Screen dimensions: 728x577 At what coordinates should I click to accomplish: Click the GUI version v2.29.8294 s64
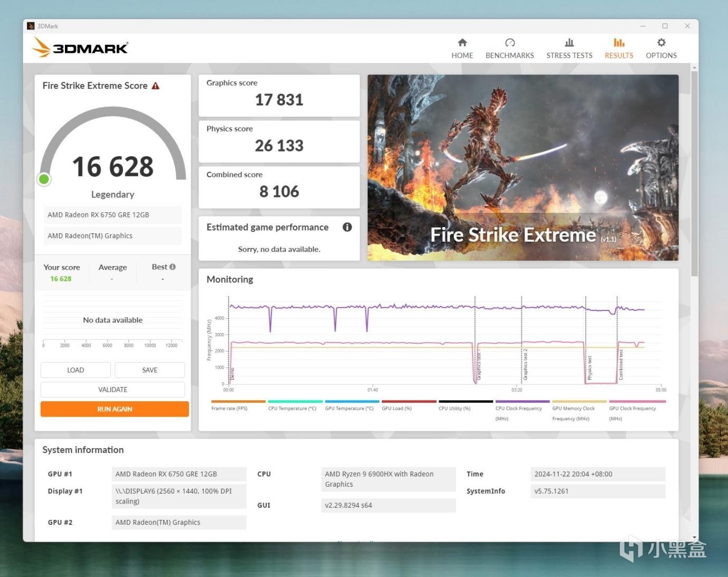(389, 505)
